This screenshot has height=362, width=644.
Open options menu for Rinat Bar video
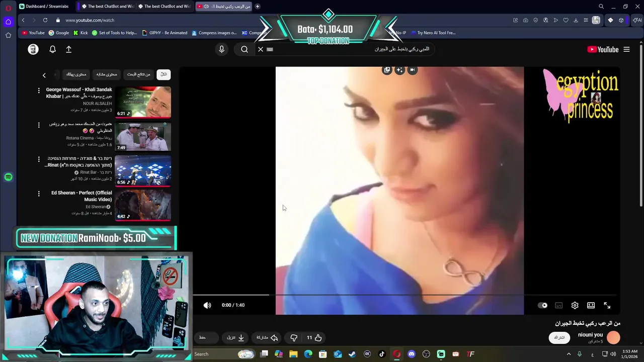point(39,159)
